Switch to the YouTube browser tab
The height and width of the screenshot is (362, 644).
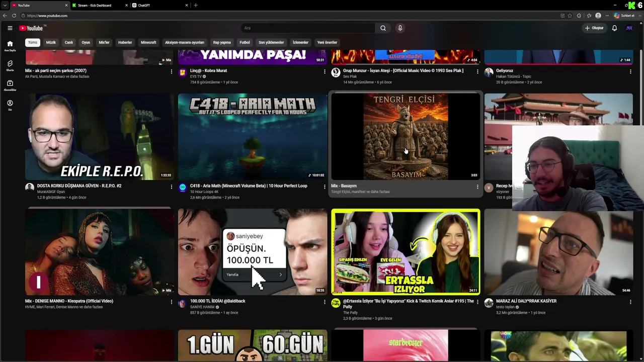coord(40,5)
